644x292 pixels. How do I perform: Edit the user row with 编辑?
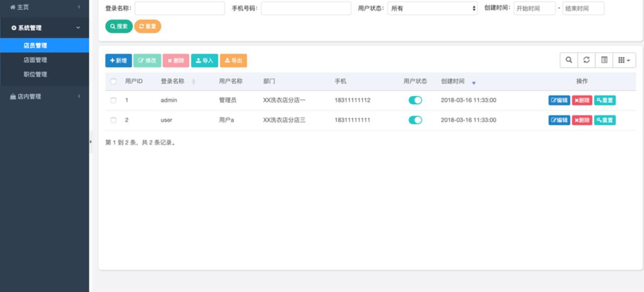(559, 120)
